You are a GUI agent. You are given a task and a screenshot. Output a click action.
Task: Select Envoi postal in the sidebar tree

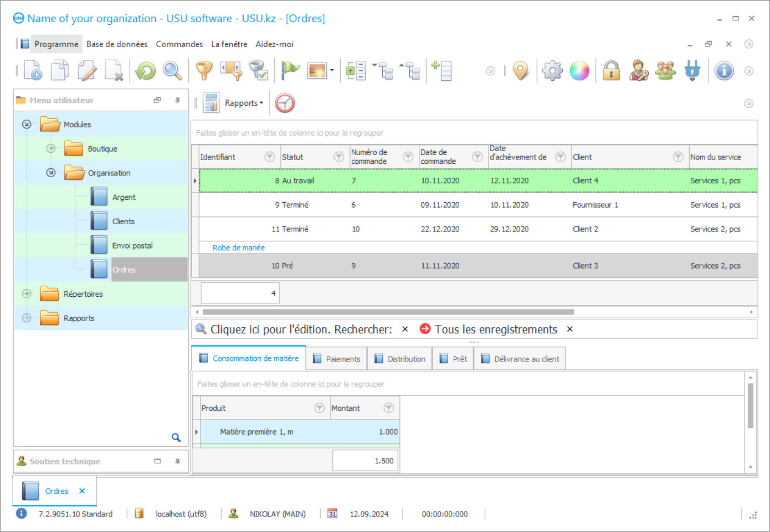point(132,246)
